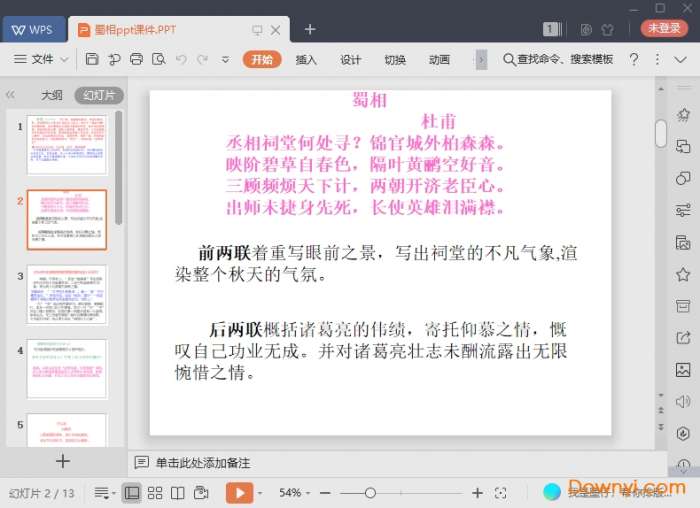Expand slideshow options arrow beside play
700x508 pixels.
click(x=260, y=493)
